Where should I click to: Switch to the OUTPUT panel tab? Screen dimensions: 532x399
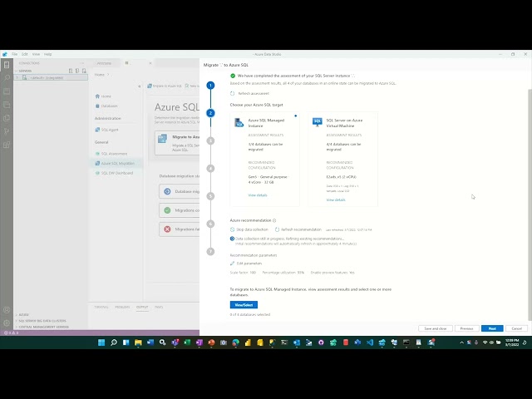142,307
